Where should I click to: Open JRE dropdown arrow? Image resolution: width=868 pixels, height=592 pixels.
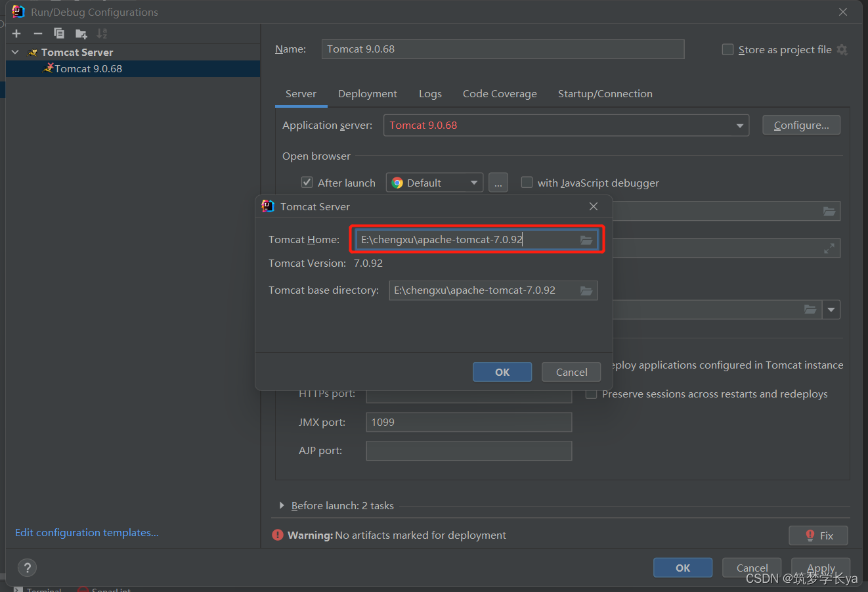point(832,309)
